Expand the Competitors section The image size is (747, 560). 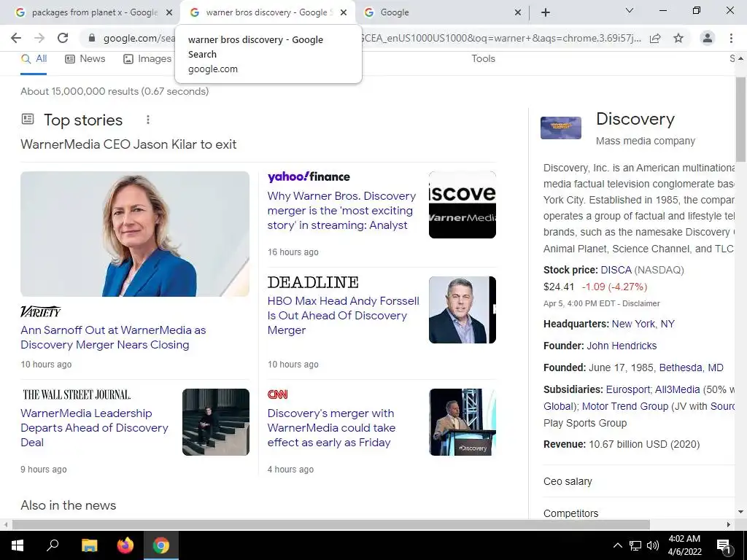tap(638, 513)
